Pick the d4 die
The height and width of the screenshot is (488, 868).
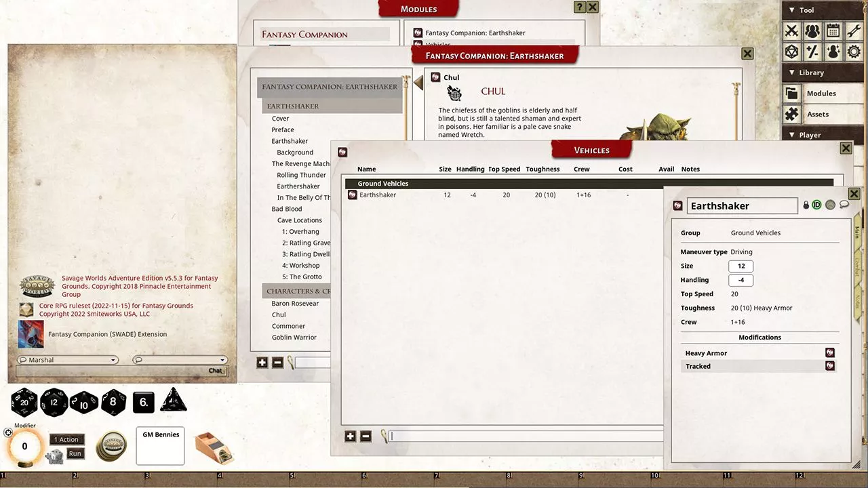[x=174, y=400]
